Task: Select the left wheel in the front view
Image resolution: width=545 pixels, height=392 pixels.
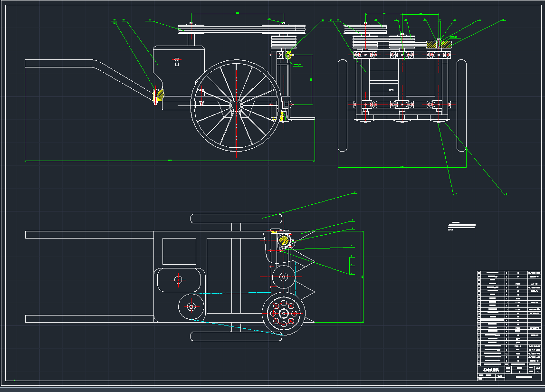Action: click(x=343, y=105)
